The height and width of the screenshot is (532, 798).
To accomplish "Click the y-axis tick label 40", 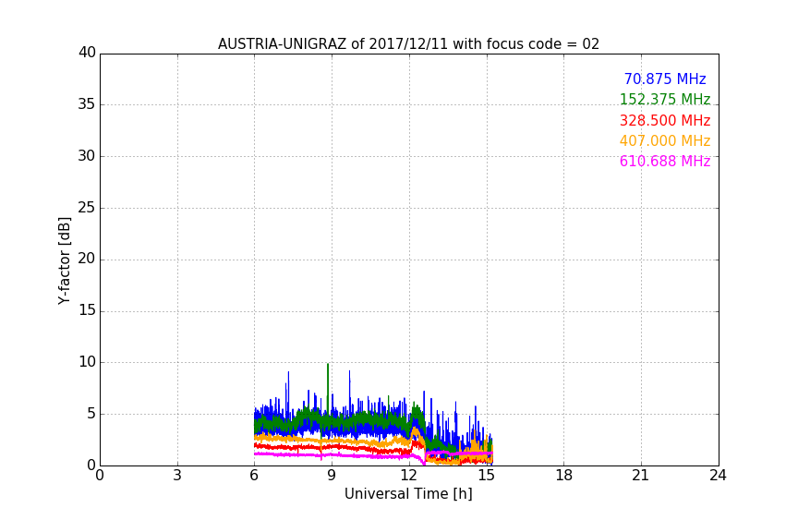I will (87, 53).
